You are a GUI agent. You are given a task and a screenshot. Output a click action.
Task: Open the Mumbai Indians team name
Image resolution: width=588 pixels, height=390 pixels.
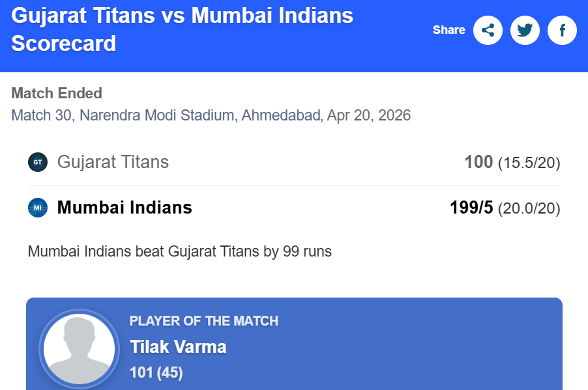pyautogui.click(x=125, y=208)
